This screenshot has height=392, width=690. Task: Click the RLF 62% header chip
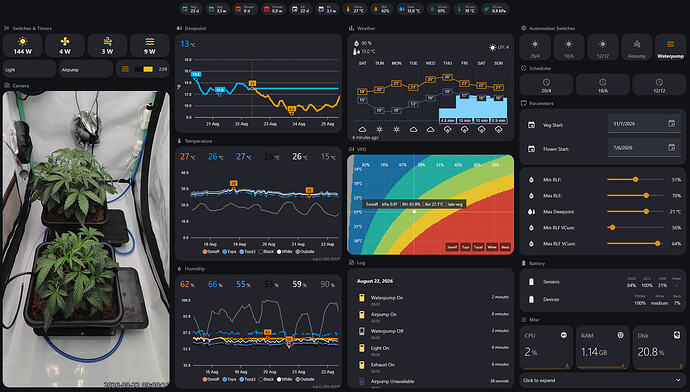click(382, 9)
